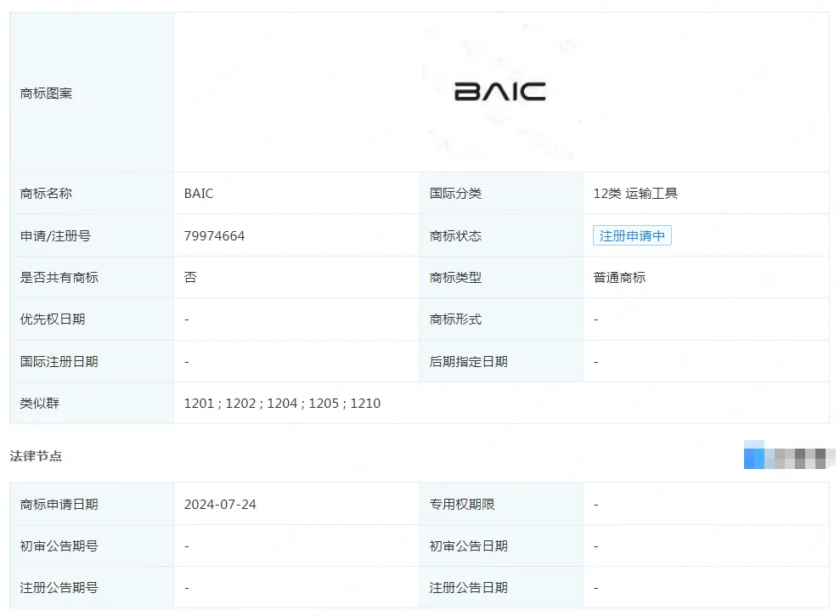Image resolution: width=840 pixels, height=616 pixels.
Task: Click the 注册公告日期 label cell
Action: click(x=468, y=587)
